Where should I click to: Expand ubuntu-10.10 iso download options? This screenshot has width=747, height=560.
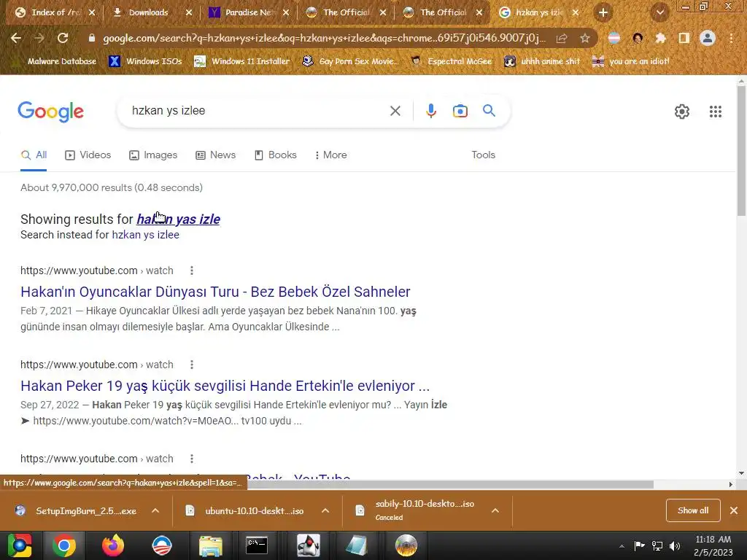pyautogui.click(x=325, y=510)
